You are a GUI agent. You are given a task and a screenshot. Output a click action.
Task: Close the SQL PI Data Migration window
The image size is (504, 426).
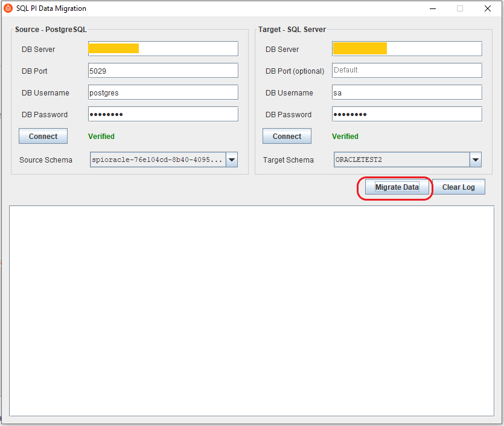488,8
